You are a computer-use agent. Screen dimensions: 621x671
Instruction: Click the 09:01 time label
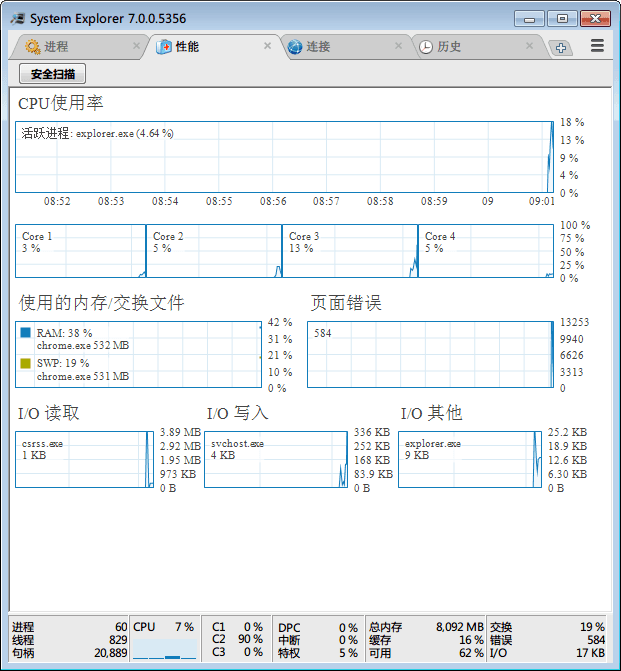click(541, 201)
